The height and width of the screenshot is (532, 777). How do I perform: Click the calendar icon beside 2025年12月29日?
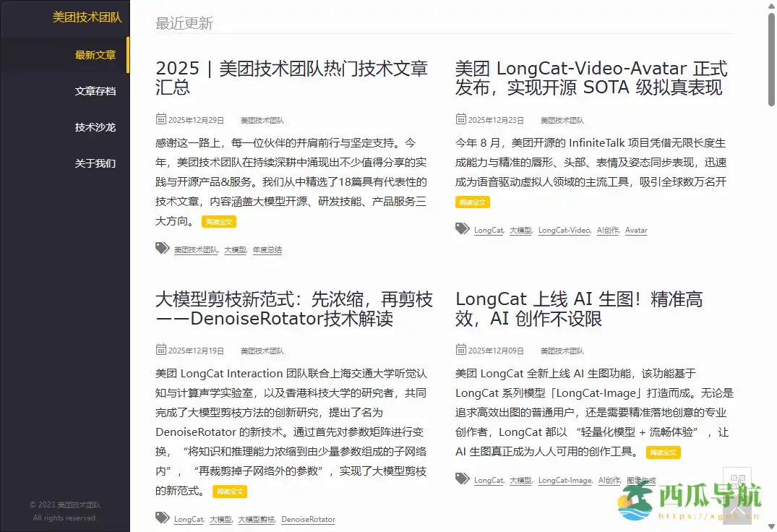click(x=160, y=119)
